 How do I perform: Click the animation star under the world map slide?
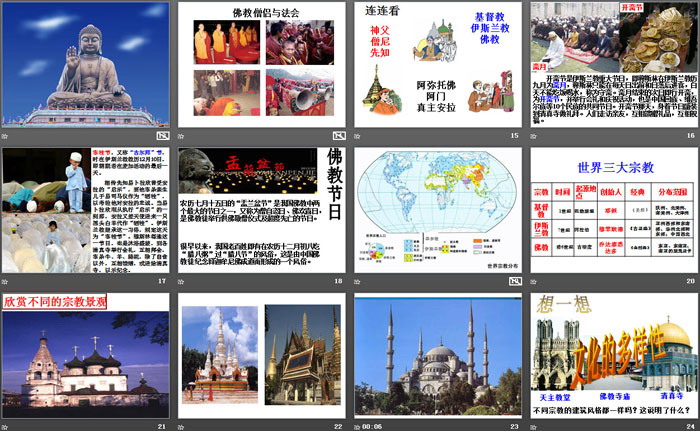pos(361,281)
